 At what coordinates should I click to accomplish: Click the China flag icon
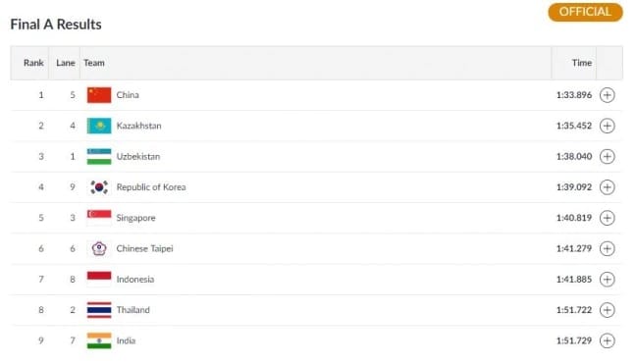(99, 95)
